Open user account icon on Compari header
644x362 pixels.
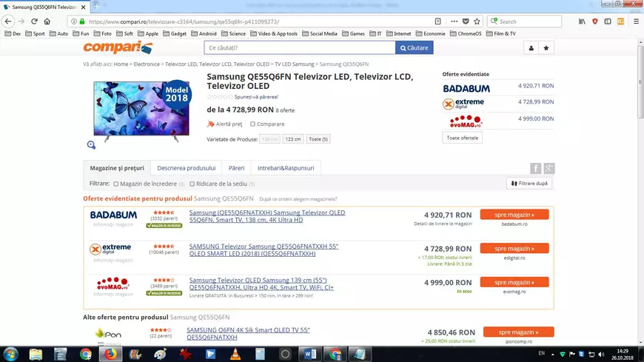[x=531, y=48]
